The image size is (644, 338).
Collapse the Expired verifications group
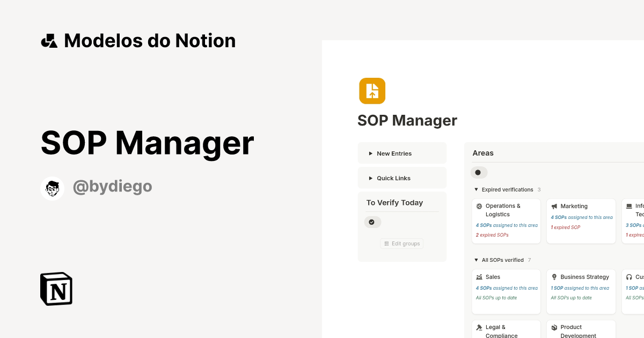pos(475,189)
